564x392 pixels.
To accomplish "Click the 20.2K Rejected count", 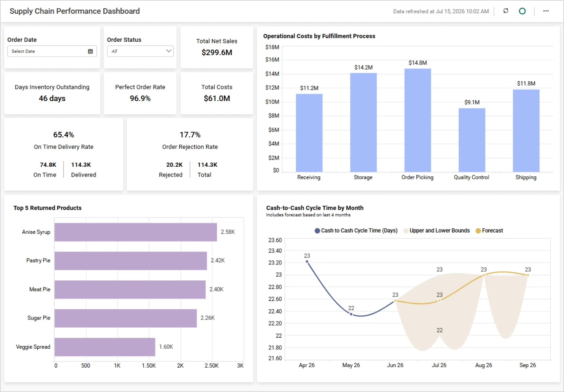I will click(x=174, y=165).
